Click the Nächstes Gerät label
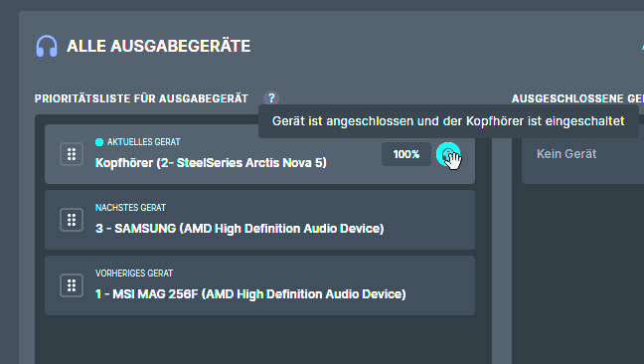The image size is (644, 364). pyautogui.click(x=130, y=208)
